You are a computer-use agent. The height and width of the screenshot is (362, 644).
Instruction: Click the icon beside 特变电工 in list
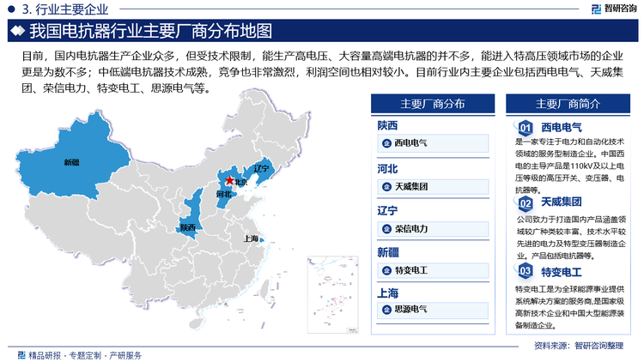(386, 270)
